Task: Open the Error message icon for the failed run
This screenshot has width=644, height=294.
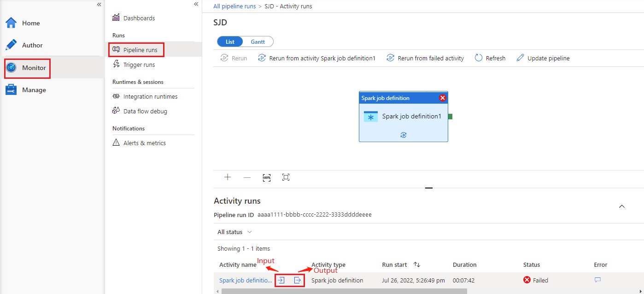Action: click(x=597, y=280)
